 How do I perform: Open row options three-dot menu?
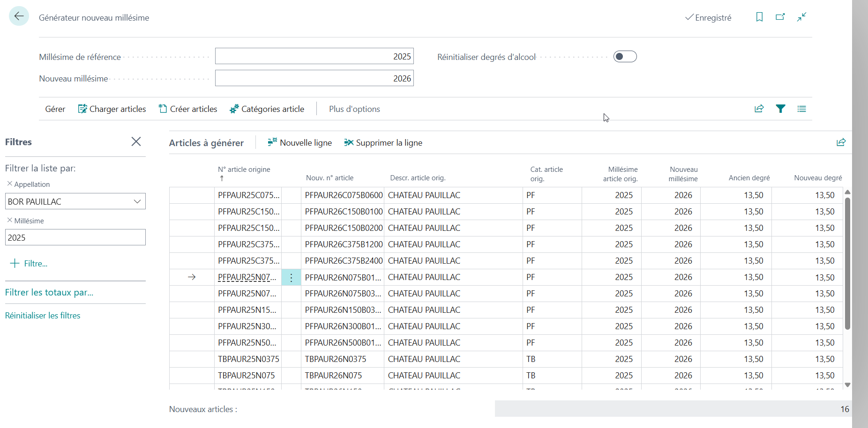(x=291, y=277)
